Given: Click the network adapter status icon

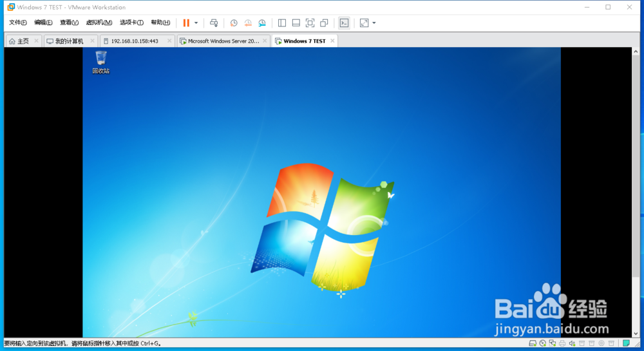Looking at the screenshot, I should (553, 343).
